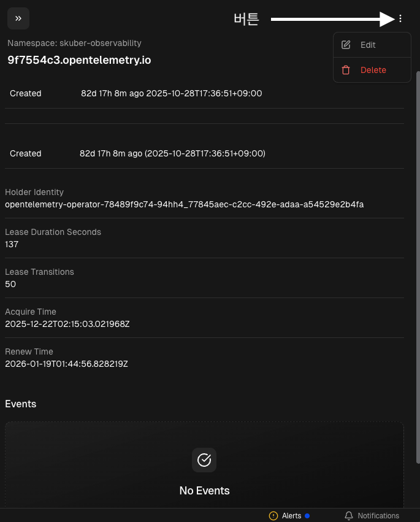Click the pencil Edit icon in the menu
The width and height of the screenshot is (420, 522).
(346, 45)
